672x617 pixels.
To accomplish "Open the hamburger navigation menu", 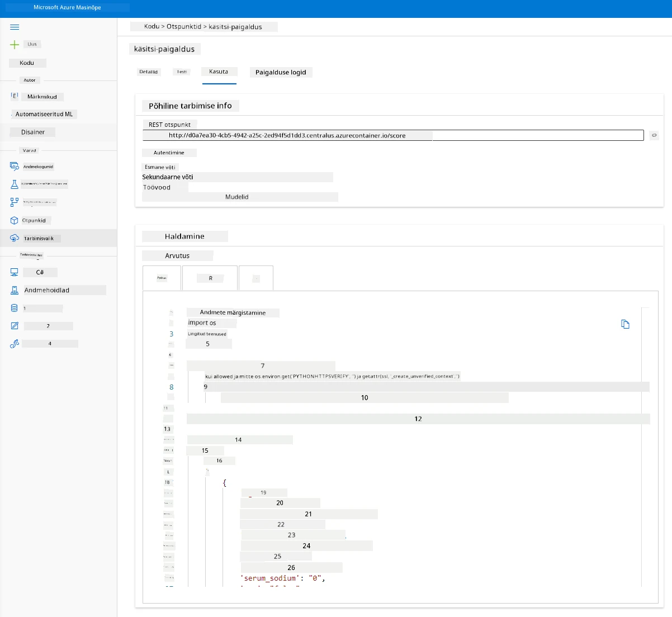I will pos(15,27).
